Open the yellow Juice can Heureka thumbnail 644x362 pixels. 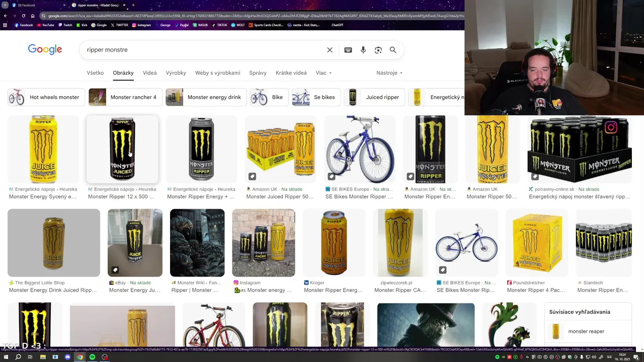(43, 149)
